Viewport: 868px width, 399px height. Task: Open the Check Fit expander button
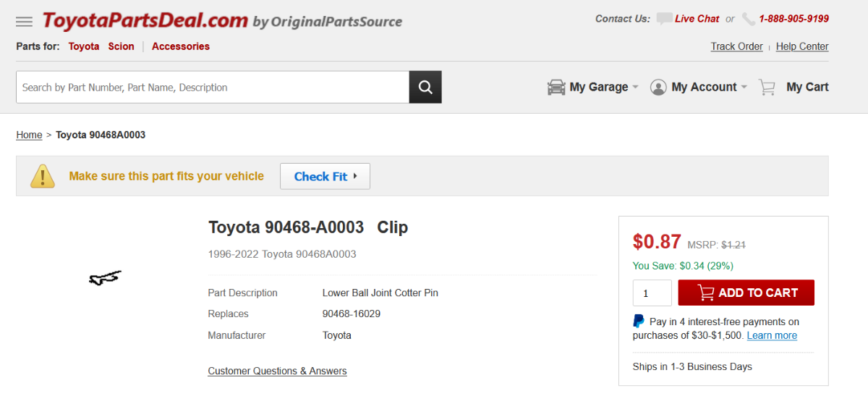(x=325, y=176)
